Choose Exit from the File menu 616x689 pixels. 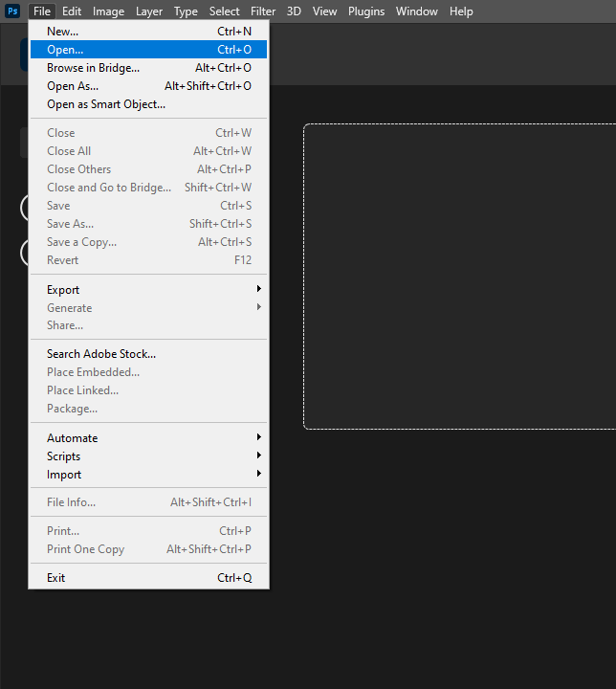(148, 578)
